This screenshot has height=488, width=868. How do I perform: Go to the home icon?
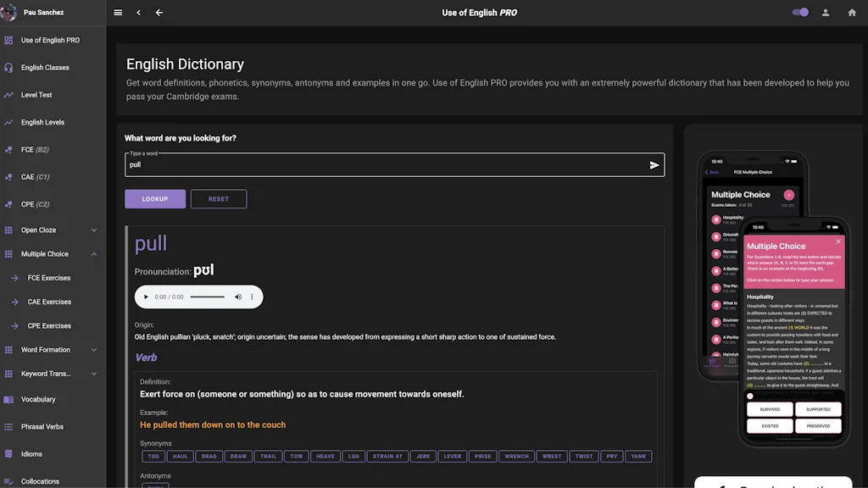point(852,12)
